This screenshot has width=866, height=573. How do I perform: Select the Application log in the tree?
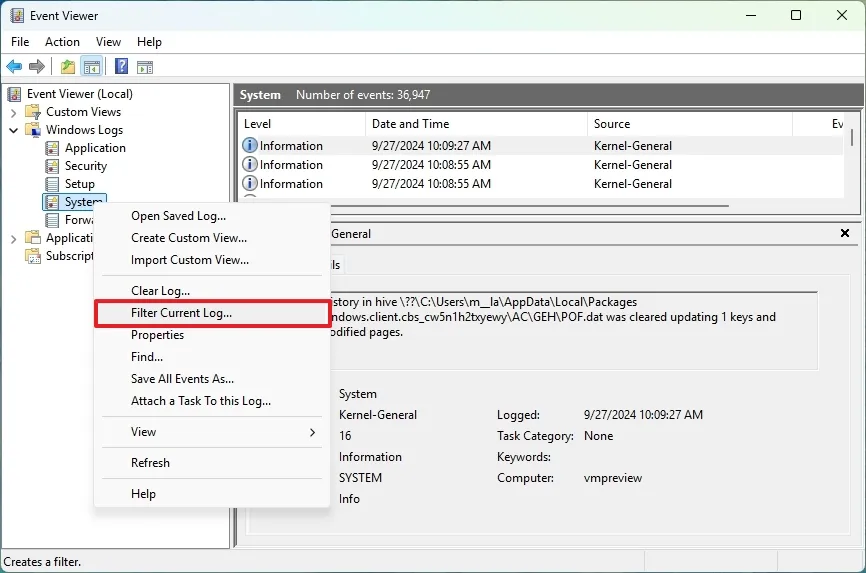(95, 148)
